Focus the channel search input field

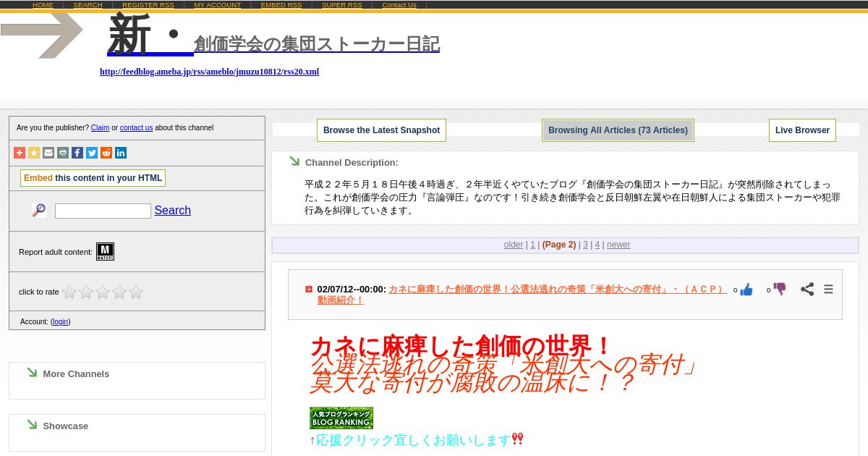[103, 211]
